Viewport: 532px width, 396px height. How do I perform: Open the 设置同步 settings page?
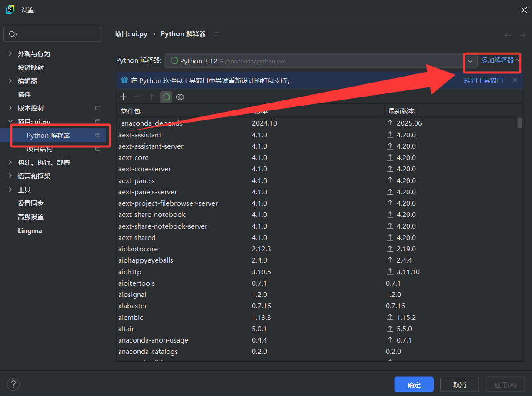pos(31,203)
